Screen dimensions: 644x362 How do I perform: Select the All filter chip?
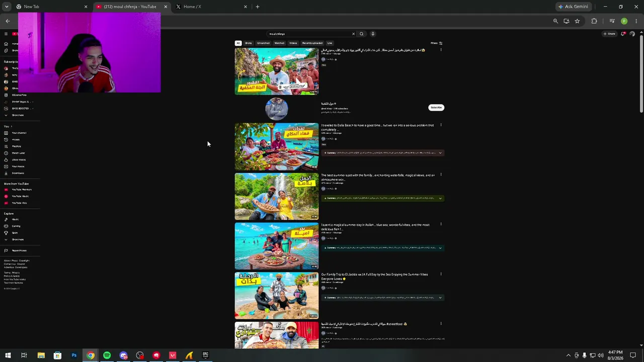(x=238, y=43)
